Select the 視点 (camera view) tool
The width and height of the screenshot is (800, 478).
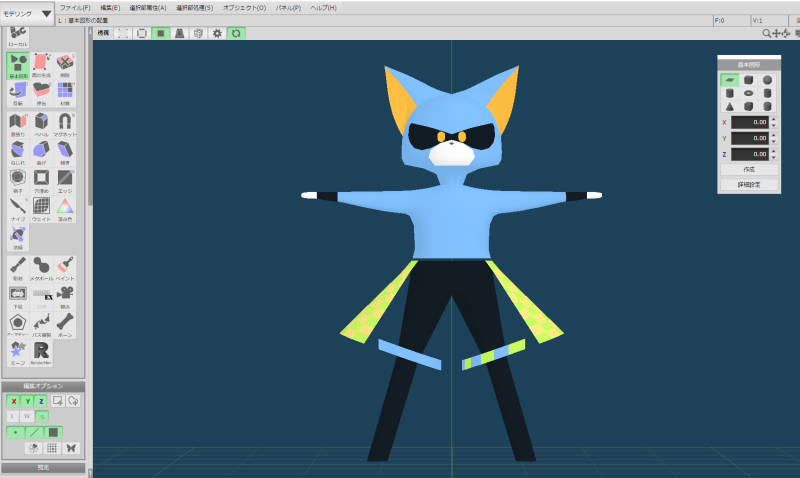[65, 297]
